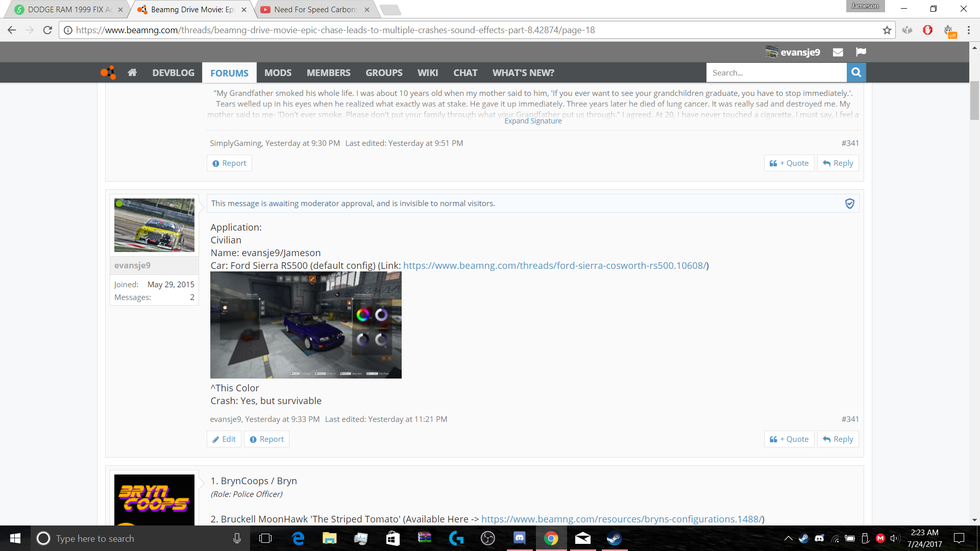
Task: Click the page vertical scrollbar thumb
Action: click(974, 101)
